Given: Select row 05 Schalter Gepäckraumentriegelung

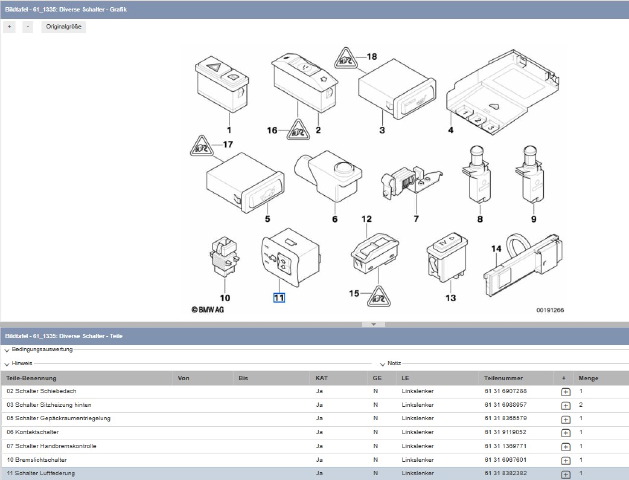Looking at the screenshot, I should [x=314, y=419].
